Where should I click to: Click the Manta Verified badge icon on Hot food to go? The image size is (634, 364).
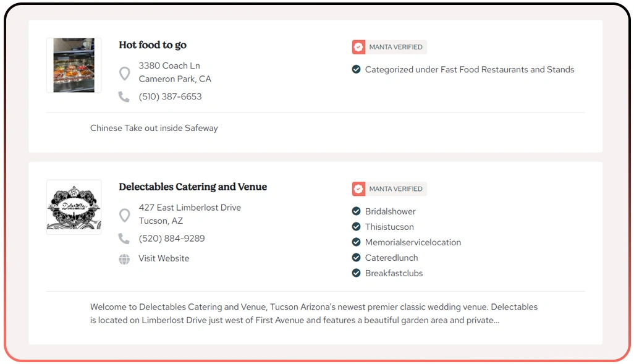(358, 46)
